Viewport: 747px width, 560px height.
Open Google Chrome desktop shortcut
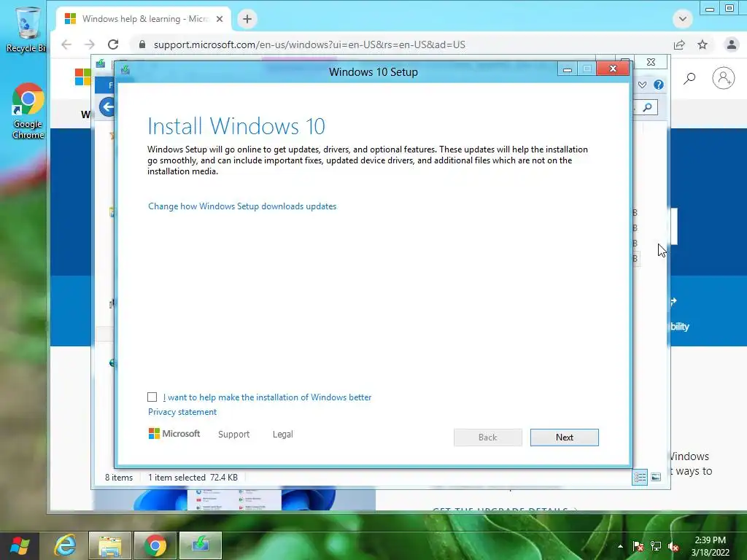tap(28, 111)
